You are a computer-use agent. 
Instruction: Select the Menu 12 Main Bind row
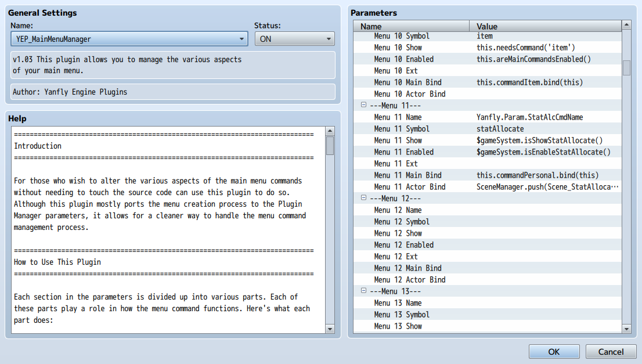(487, 268)
